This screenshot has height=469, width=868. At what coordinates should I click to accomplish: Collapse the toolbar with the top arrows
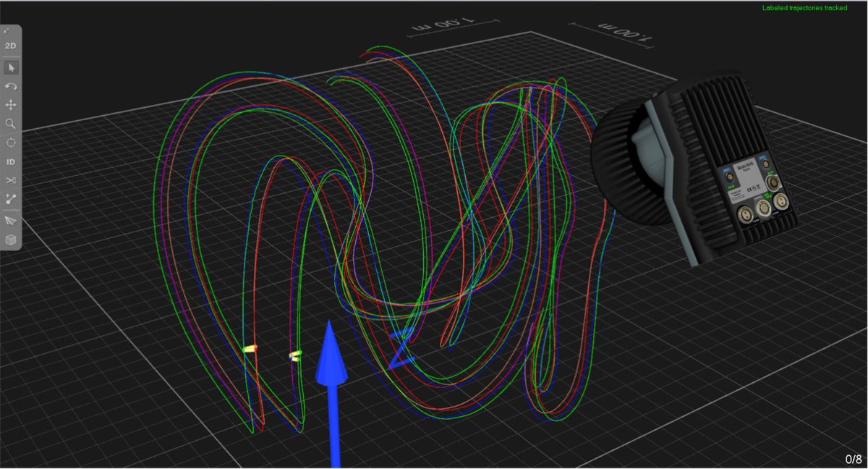[7, 30]
